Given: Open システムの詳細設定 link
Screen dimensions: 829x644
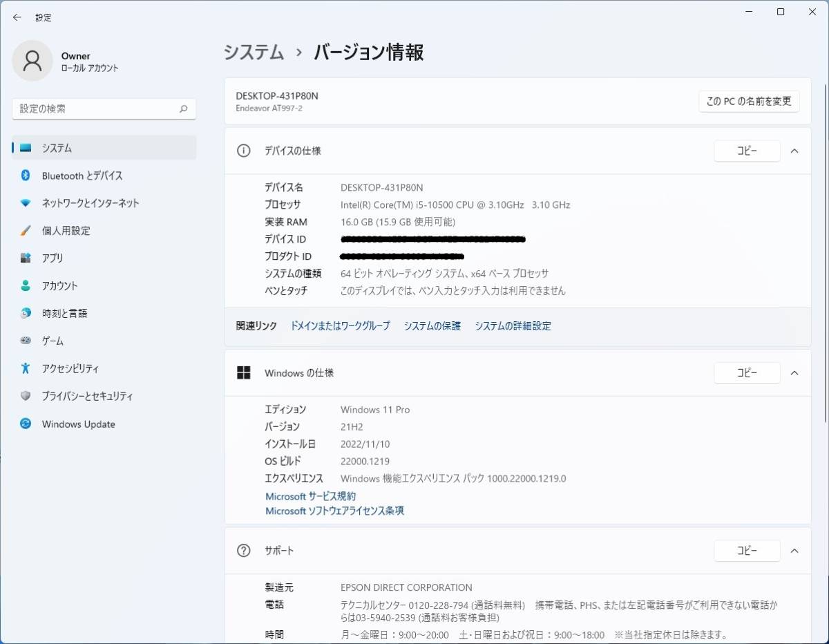Looking at the screenshot, I should [x=513, y=326].
